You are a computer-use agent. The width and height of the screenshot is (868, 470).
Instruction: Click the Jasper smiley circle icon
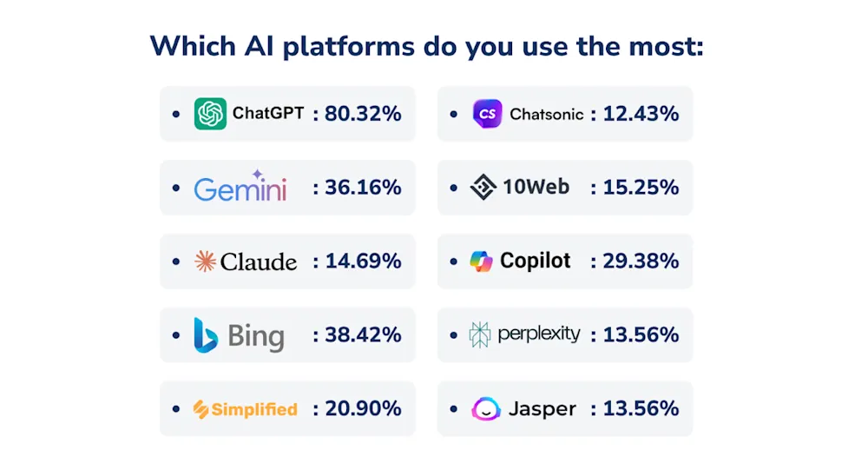[486, 409]
